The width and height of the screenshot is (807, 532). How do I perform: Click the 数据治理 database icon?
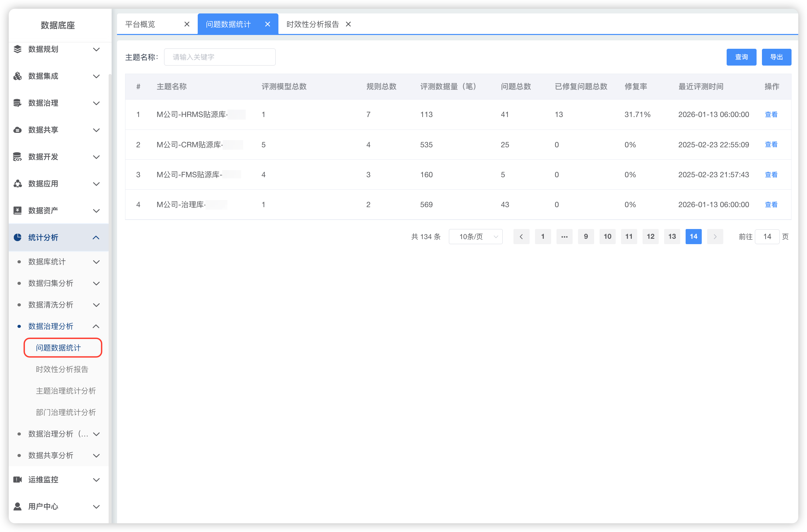point(17,103)
